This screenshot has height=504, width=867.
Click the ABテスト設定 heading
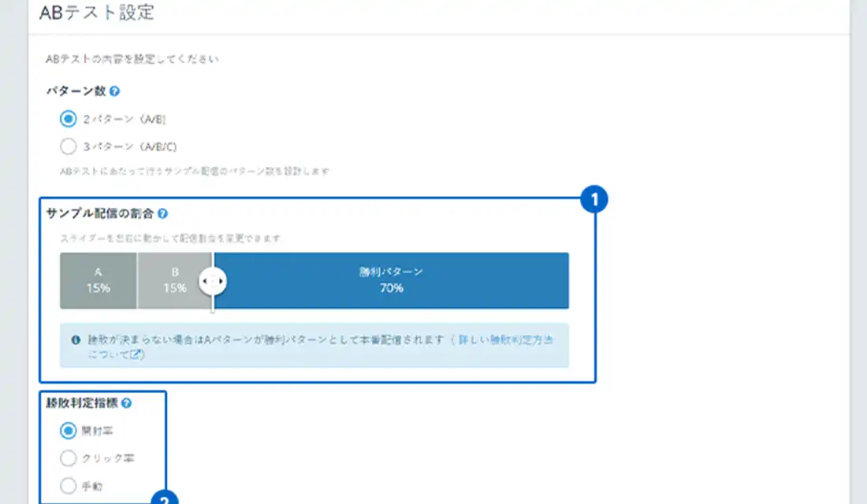97,12
